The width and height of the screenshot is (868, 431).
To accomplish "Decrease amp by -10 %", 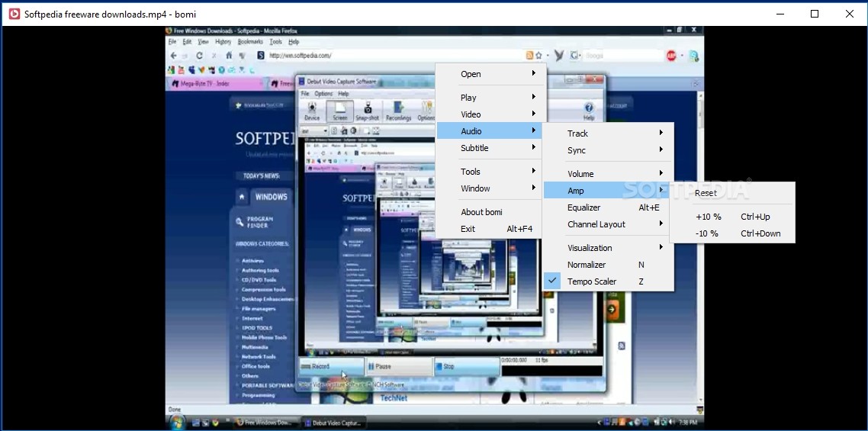I will [732, 233].
